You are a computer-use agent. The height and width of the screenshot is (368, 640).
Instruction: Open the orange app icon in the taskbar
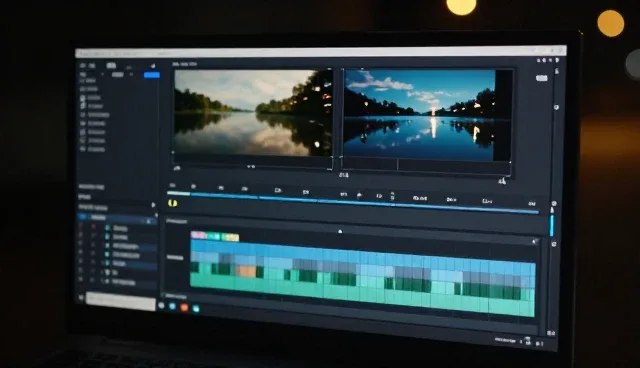pos(184,307)
